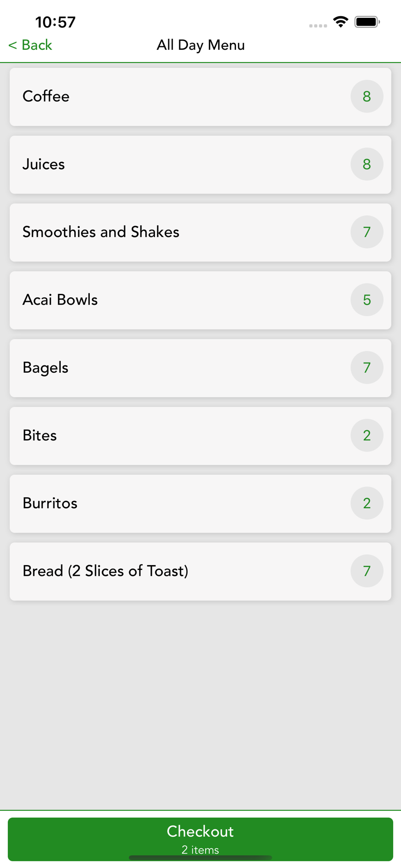Open Bread (2 Slices of Toast)
Screen dimensions: 401x868
tap(174, 571)
